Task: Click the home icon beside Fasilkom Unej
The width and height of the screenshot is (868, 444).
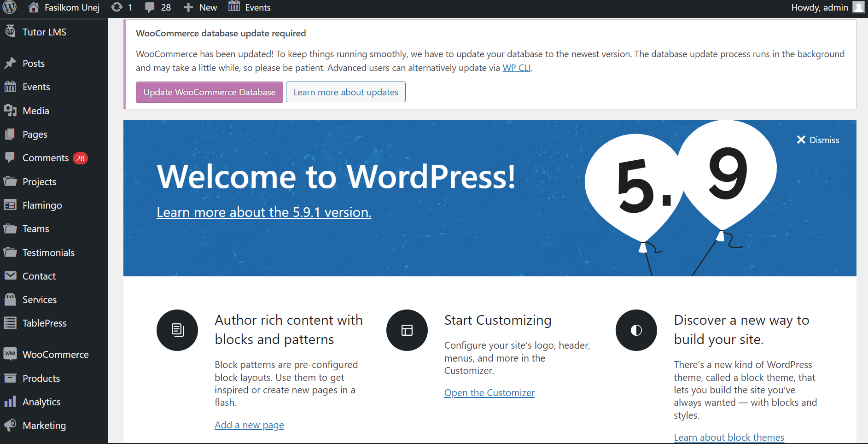Action: tap(34, 7)
